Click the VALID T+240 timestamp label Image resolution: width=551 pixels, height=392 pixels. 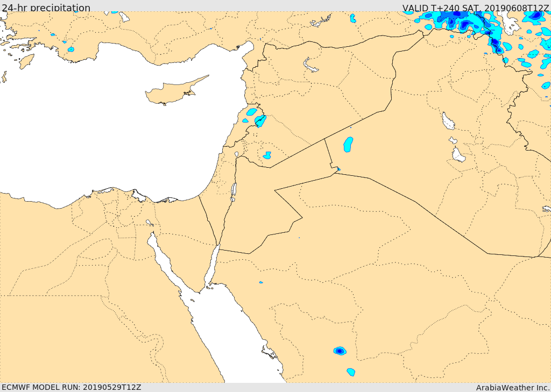point(476,8)
